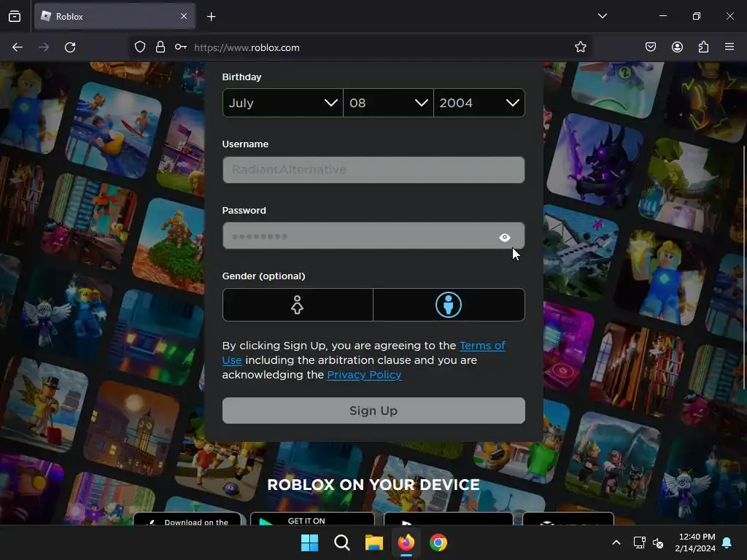
Task: Open a new browser tab
Action: pyautogui.click(x=211, y=17)
